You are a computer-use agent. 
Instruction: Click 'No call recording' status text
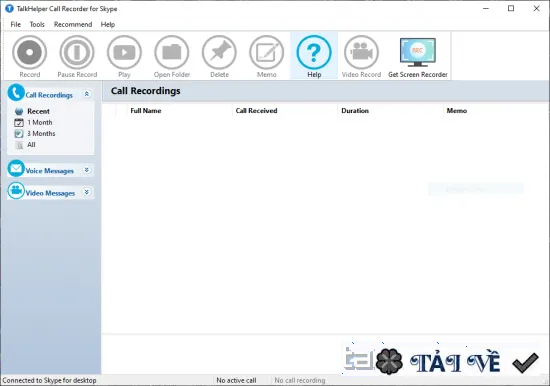tap(300, 380)
